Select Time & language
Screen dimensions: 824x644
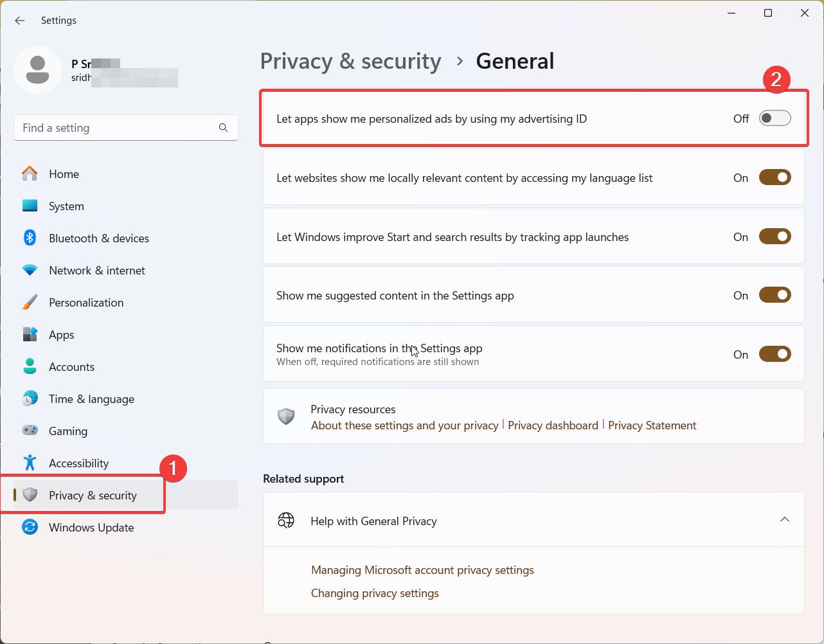[126, 398]
